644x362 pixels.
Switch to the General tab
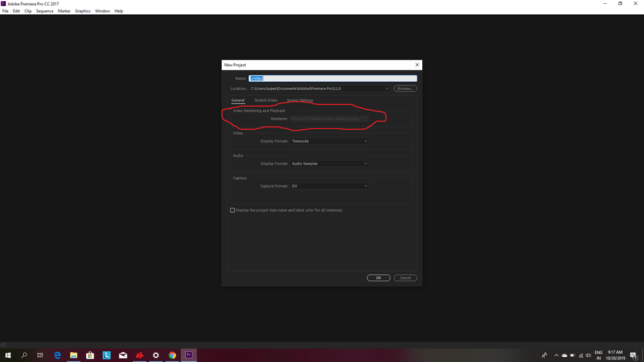point(238,100)
